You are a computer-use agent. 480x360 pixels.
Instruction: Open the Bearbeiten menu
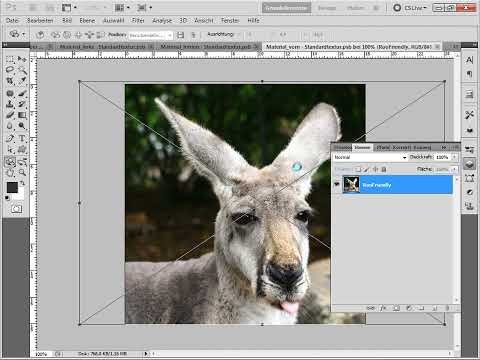(x=40, y=20)
